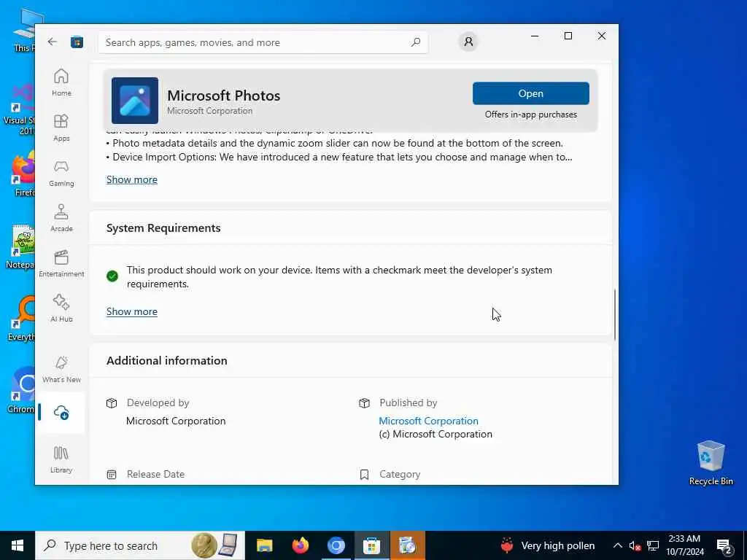Viewport: 747px width, 560px height.
Task: Open File Explorer from the taskbar
Action: pyautogui.click(x=264, y=545)
